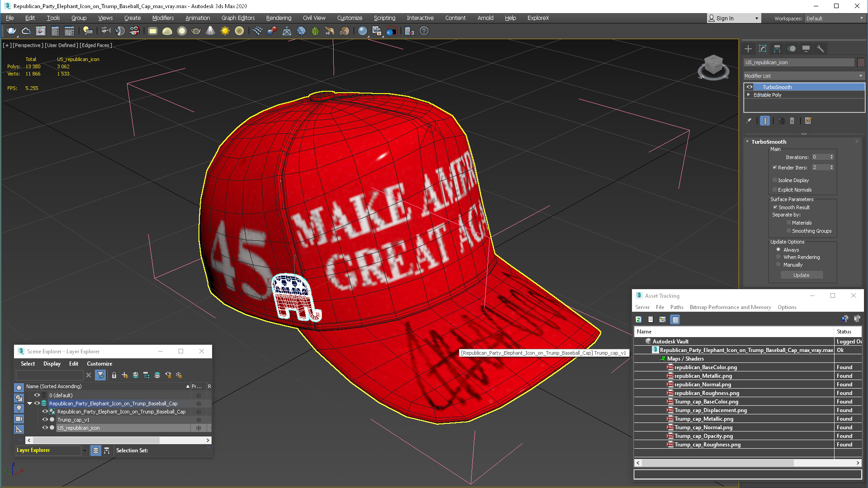Click the yellow sun light icon in toolbar
Screen dimensions: 868x488
(x=225, y=31)
